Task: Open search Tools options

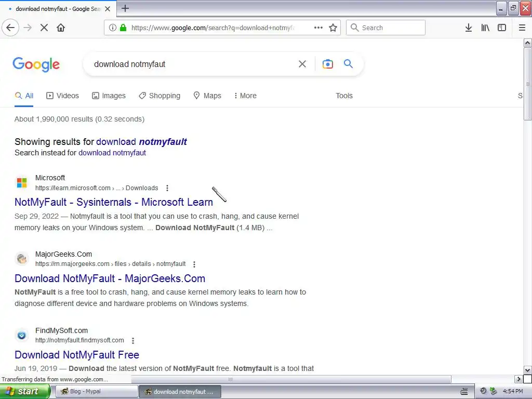Action: click(344, 96)
